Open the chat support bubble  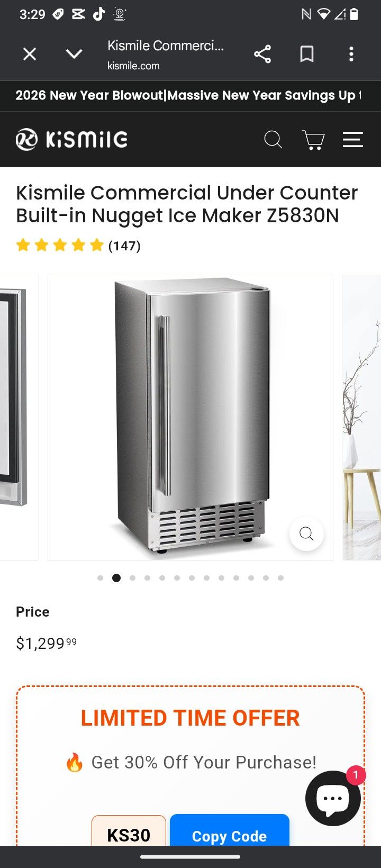(333, 798)
